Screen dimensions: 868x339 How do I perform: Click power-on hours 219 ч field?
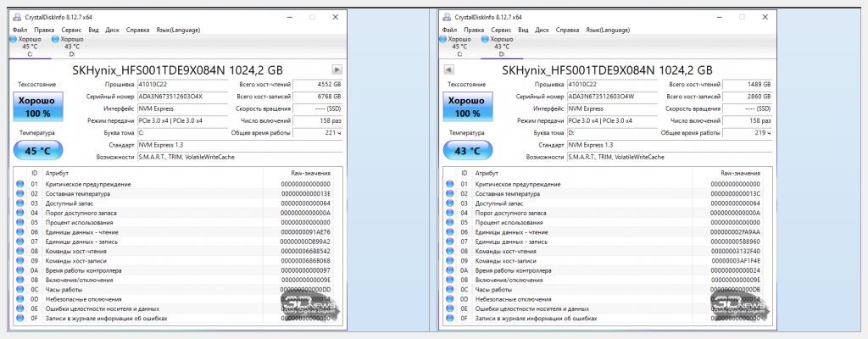[x=747, y=133]
